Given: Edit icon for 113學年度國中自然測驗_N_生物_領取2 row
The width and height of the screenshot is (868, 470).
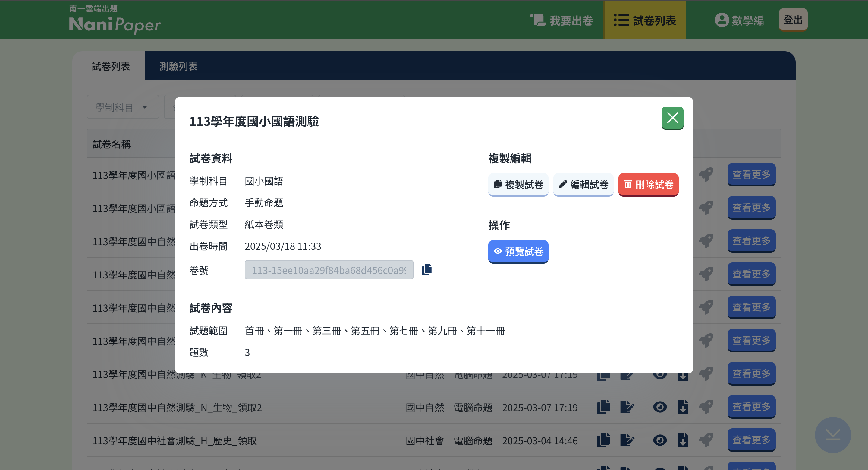Looking at the screenshot, I should [x=627, y=407].
